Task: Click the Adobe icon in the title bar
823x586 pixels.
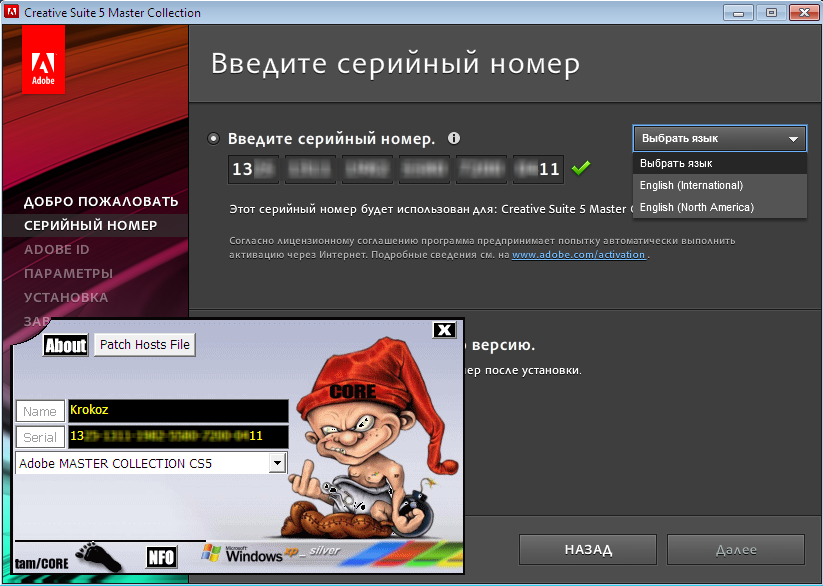Action: click(x=12, y=12)
